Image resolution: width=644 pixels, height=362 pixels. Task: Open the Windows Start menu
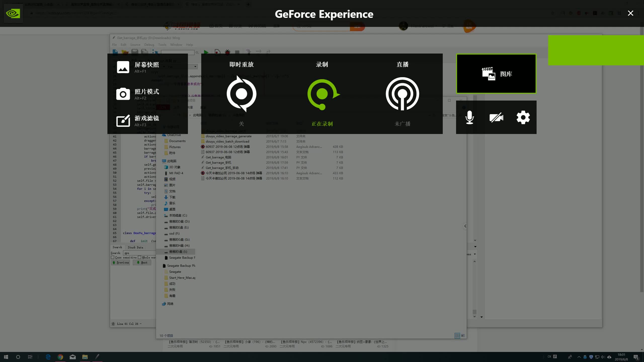point(6,357)
